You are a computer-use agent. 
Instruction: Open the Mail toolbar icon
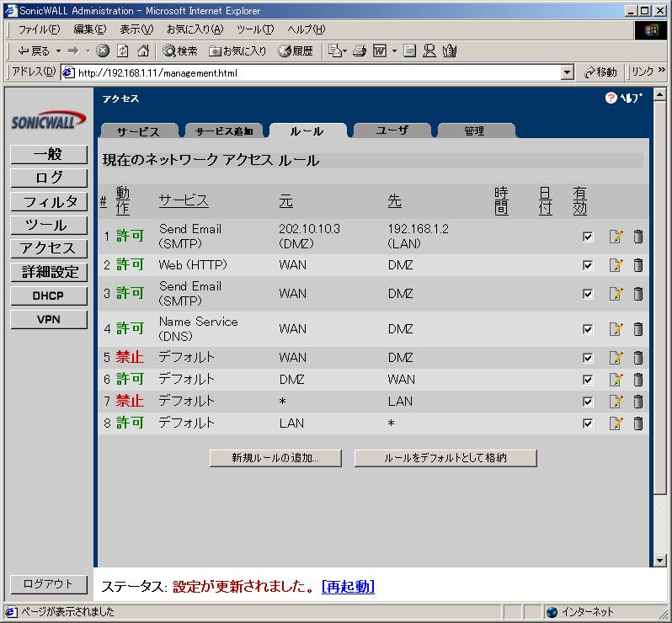pyautogui.click(x=336, y=51)
